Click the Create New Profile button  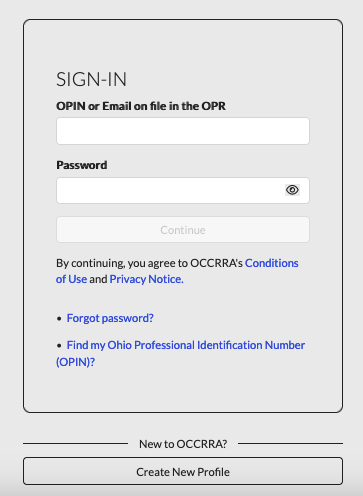(183, 471)
